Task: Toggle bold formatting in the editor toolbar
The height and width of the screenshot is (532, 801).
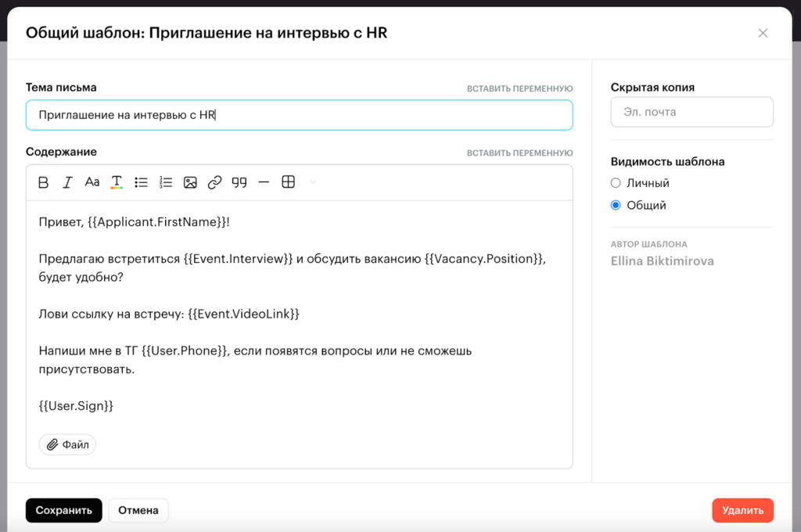Action: pyautogui.click(x=44, y=182)
